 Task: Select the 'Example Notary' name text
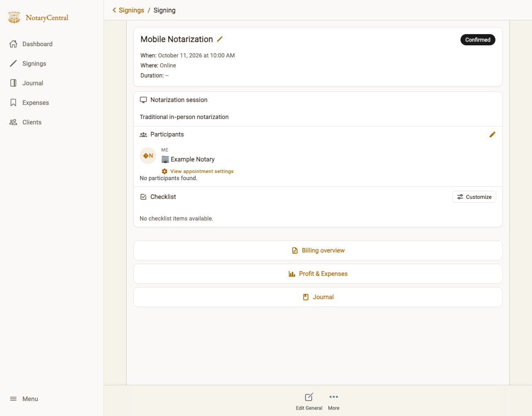[x=192, y=159]
